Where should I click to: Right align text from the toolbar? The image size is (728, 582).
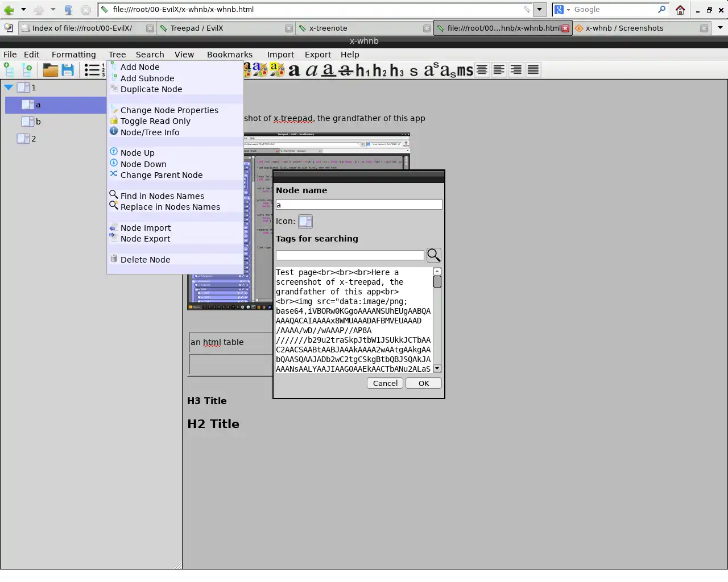516,69
